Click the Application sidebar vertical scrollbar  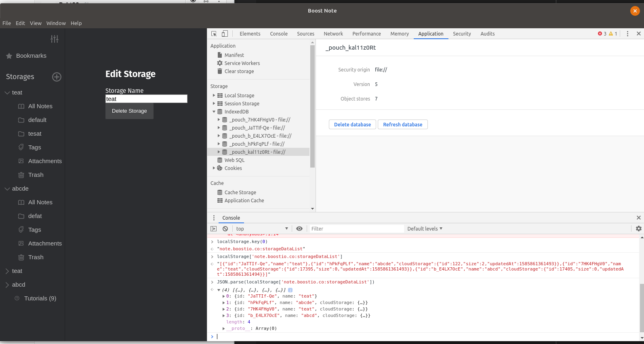pyautogui.click(x=312, y=106)
